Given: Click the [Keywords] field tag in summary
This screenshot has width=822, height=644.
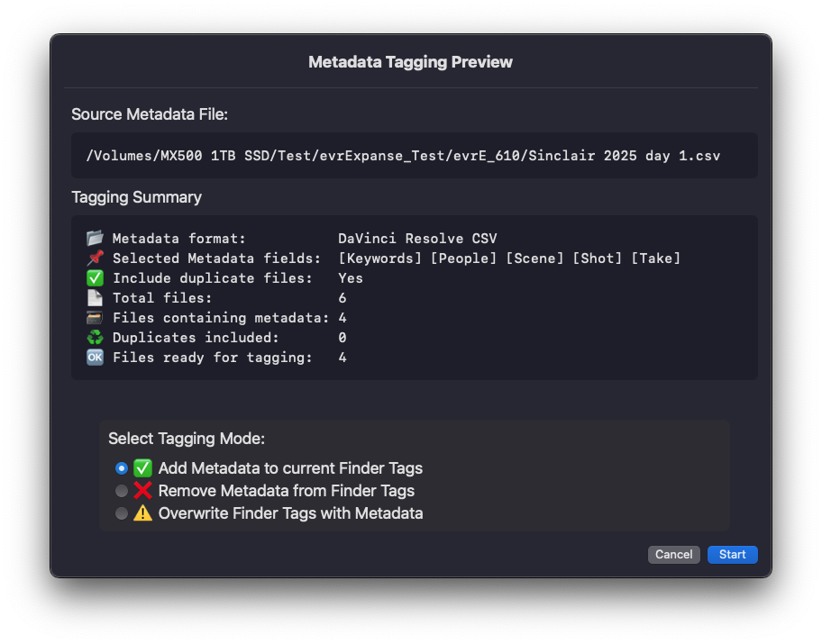Looking at the screenshot, I should pyautogui.click(x=379, y=259).
